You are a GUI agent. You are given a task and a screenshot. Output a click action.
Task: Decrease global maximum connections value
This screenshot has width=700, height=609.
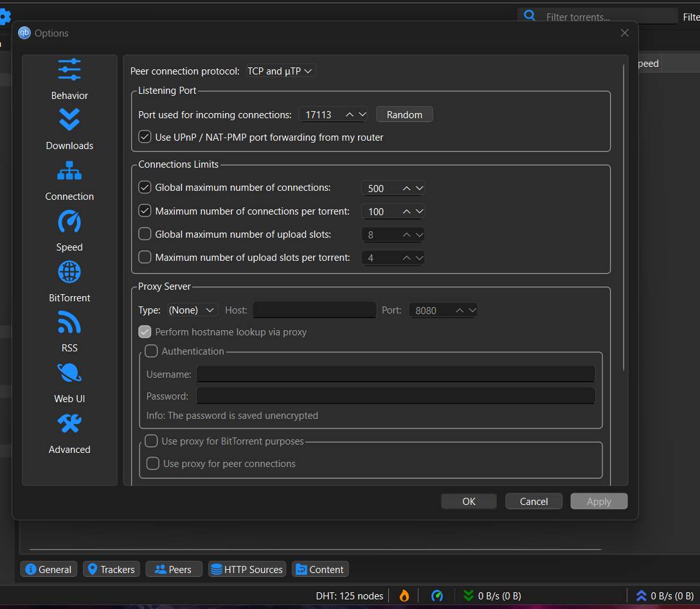(419, 188)
